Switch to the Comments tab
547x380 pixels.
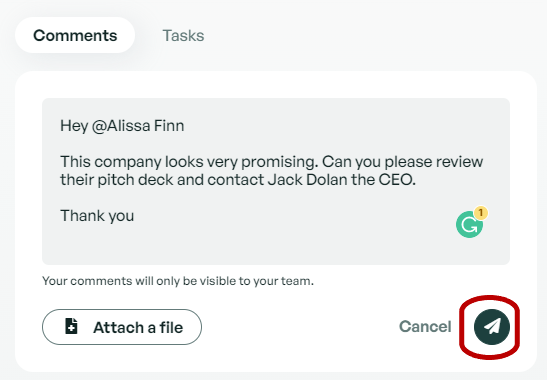(75, 35)
